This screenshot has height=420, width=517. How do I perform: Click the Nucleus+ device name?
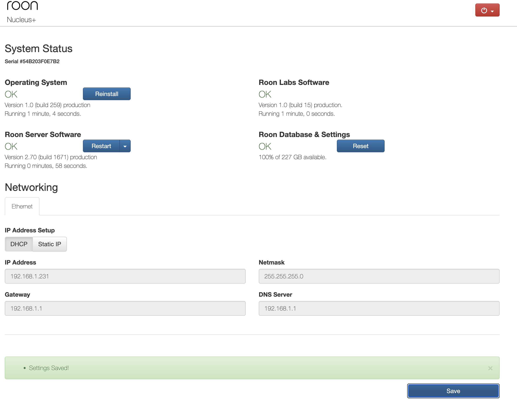click(21, 20)
